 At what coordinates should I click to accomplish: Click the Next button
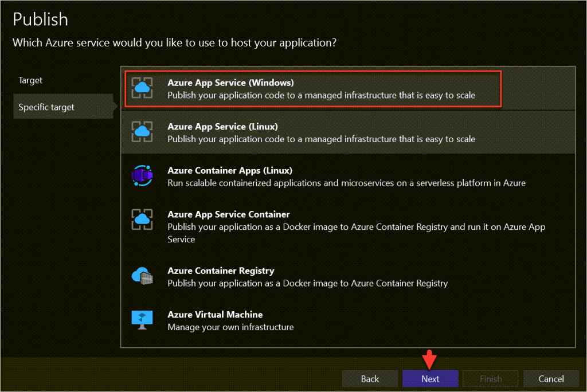pos(430,378)
